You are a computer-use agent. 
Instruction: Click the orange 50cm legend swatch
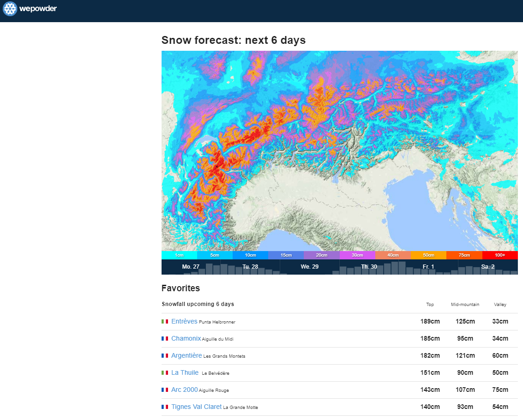(428, 255)
